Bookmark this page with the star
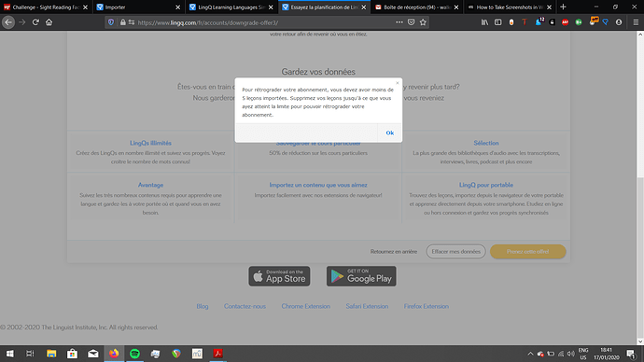The width and height of the screenshot is (644, 362). click(x=423, y=22)
